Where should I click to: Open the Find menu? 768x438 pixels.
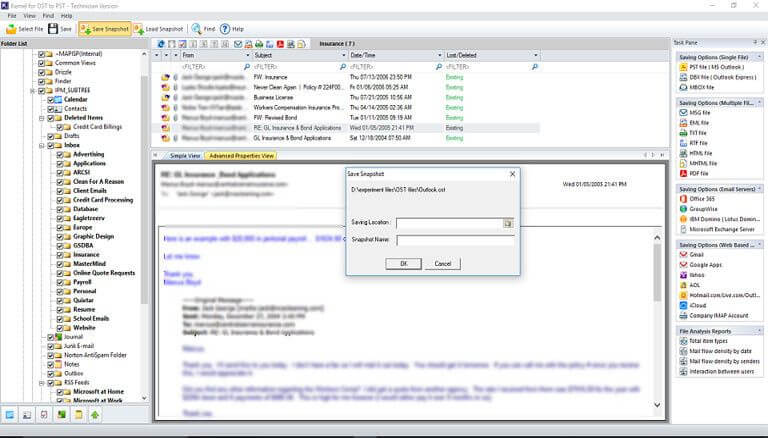coord(48,16)
